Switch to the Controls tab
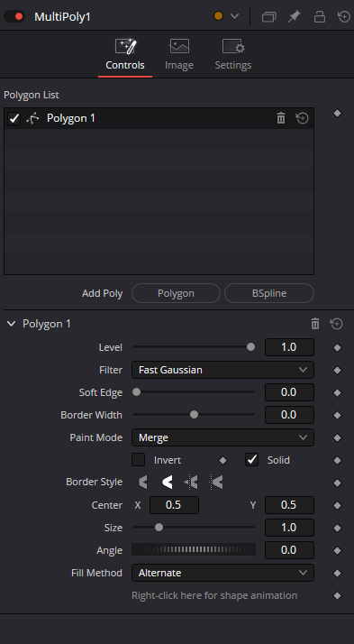The height and width of the screenshot is (644, 354). click(125, 55)
